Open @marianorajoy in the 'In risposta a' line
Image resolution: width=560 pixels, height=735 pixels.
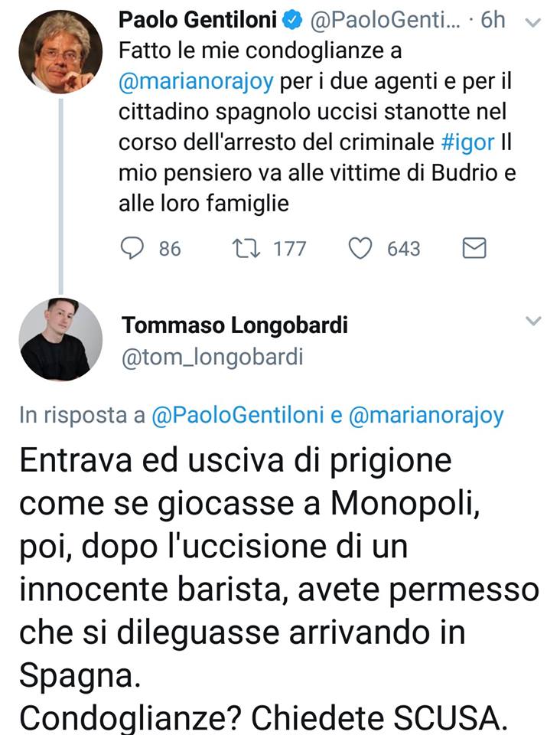[425, 415]
